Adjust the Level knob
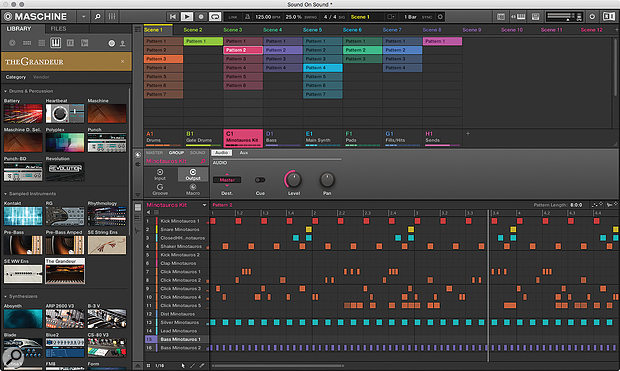The width and height of the screenshot is (620, 371). click(x=293, y=180)
